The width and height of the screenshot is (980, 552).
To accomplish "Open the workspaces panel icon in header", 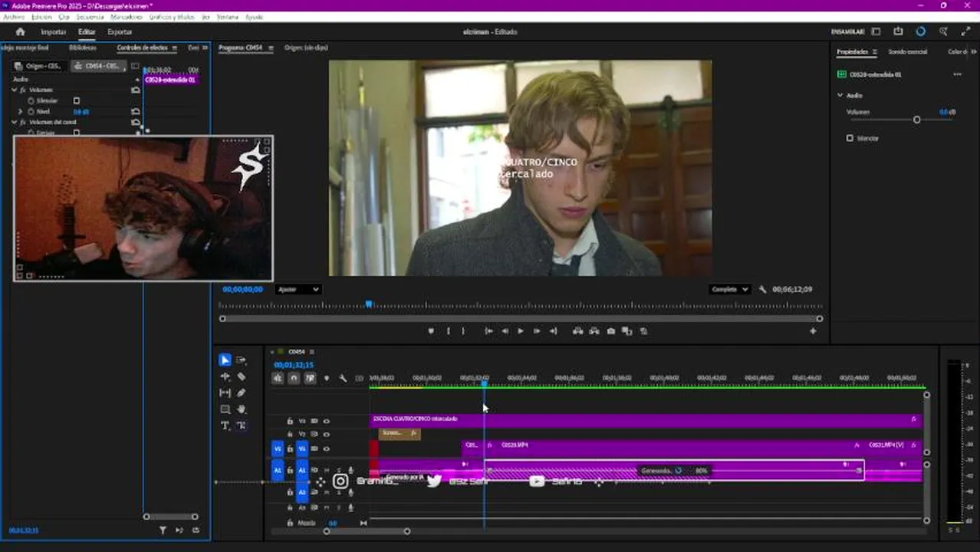I will pyautogui.click(x=876, y=31).
